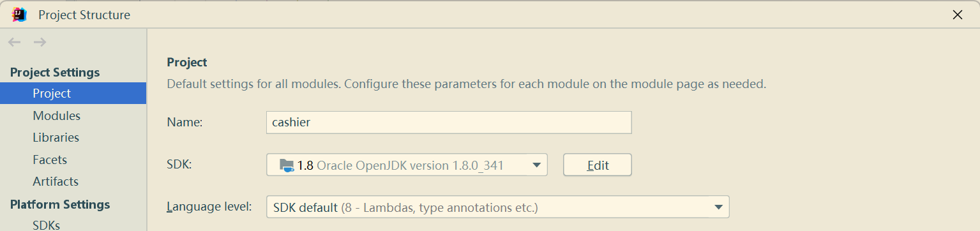Click the Project Settings section header

55,72
